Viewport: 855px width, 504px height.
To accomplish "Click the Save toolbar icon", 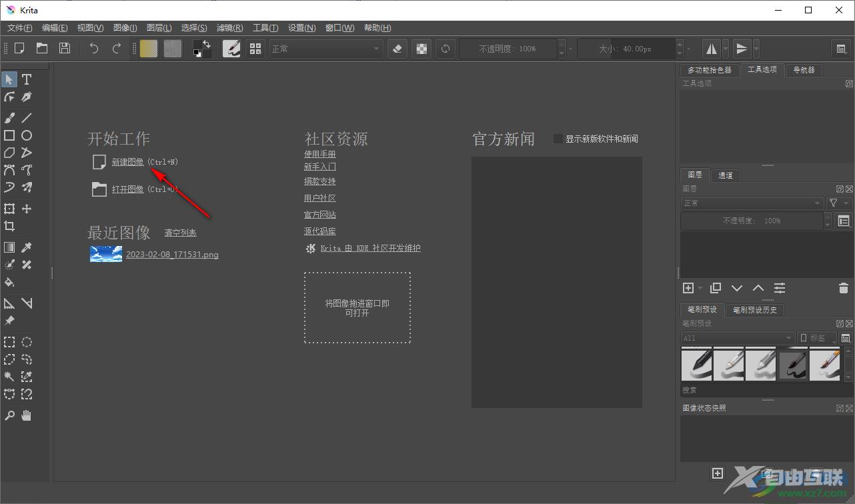I will (65, 48).
